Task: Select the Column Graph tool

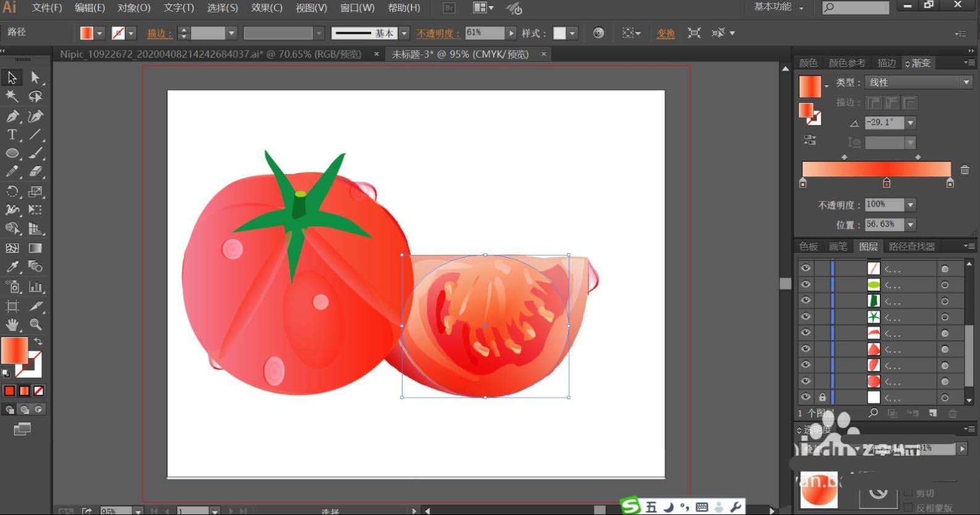Action: (35, 287)
